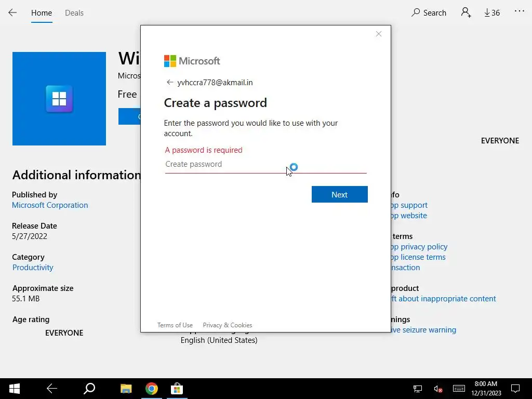Screen dimensions: 532x399
Task: Open Search in the Store
Action: click(429, 13)
